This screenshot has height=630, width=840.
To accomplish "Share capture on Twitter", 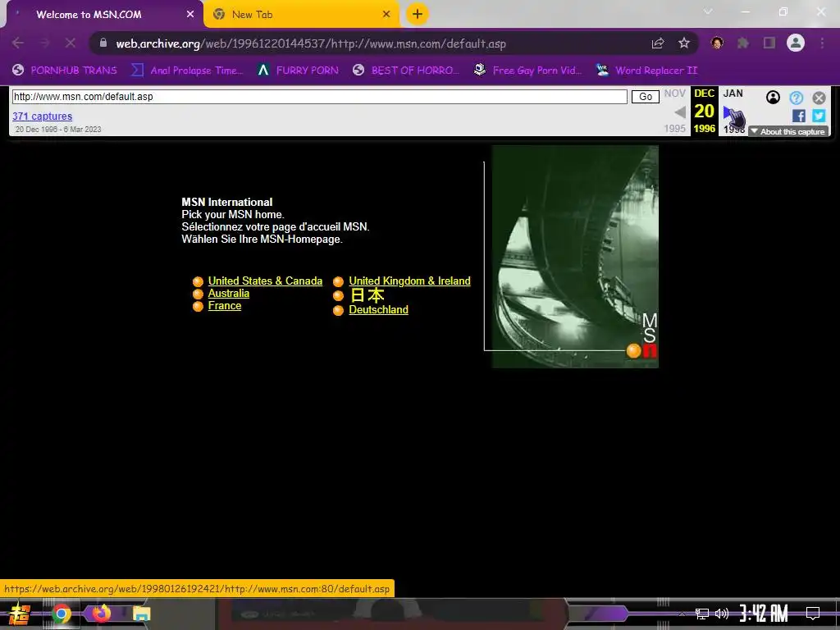I will [x=819, y=116].
